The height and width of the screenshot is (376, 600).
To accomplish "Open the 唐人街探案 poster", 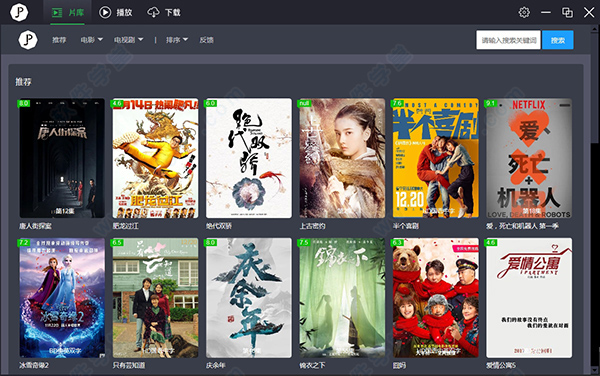I will click(x=62, y=158).
